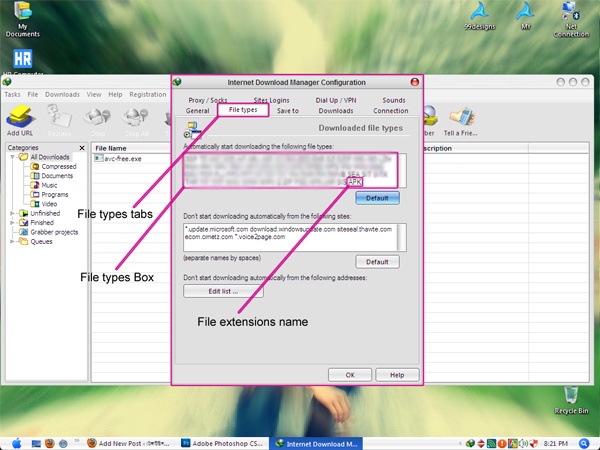Open the Help menu
The image size is (600, 450).
point(115,94)
